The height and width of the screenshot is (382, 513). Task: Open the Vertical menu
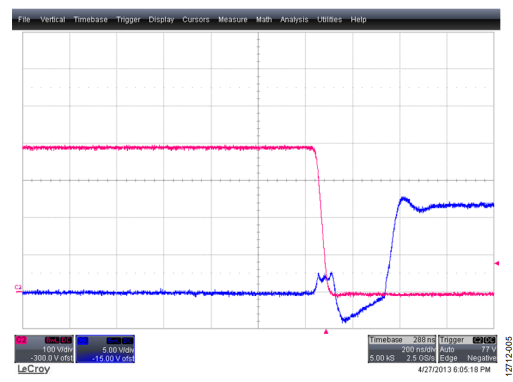(x=53, y=19)
